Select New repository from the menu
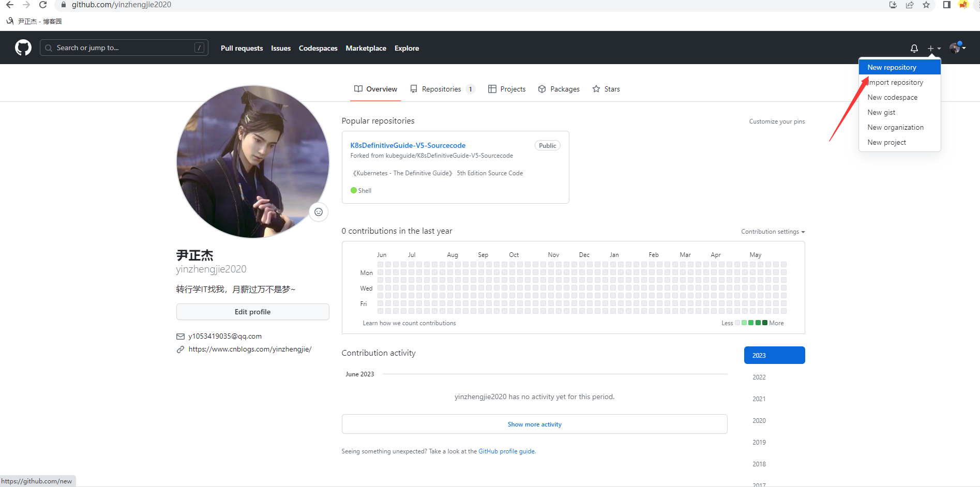This screenshot has height=487, width=980. point(892,67)
